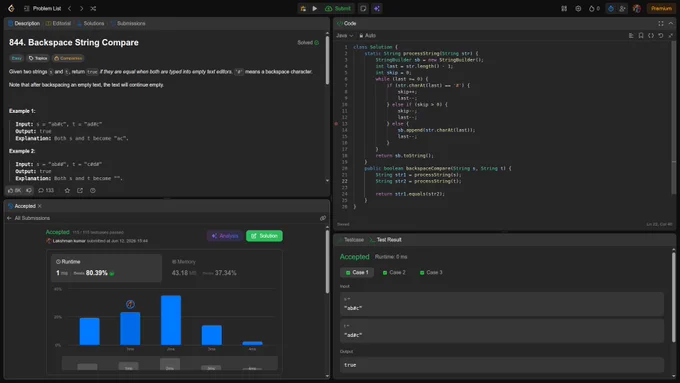The image size is (680, 383).
Task: Open the user profile avatar
Action: point(637,8)
